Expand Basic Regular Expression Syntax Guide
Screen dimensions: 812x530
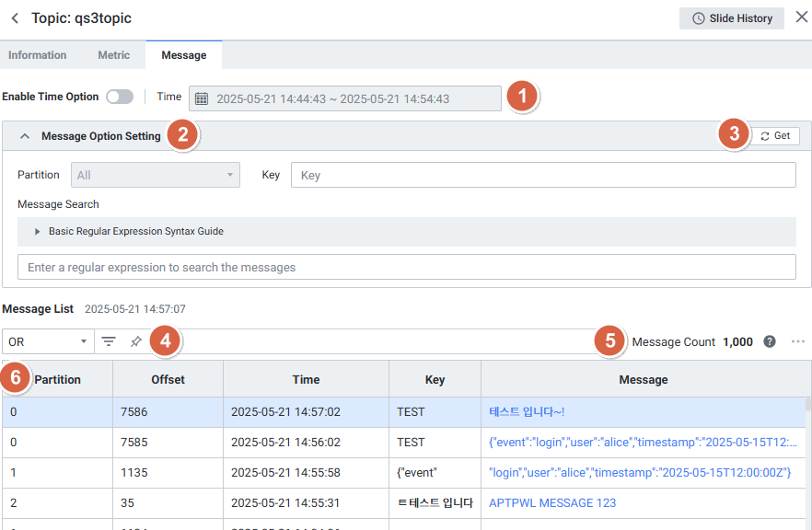pyautogui.click(x=38, y=232)
